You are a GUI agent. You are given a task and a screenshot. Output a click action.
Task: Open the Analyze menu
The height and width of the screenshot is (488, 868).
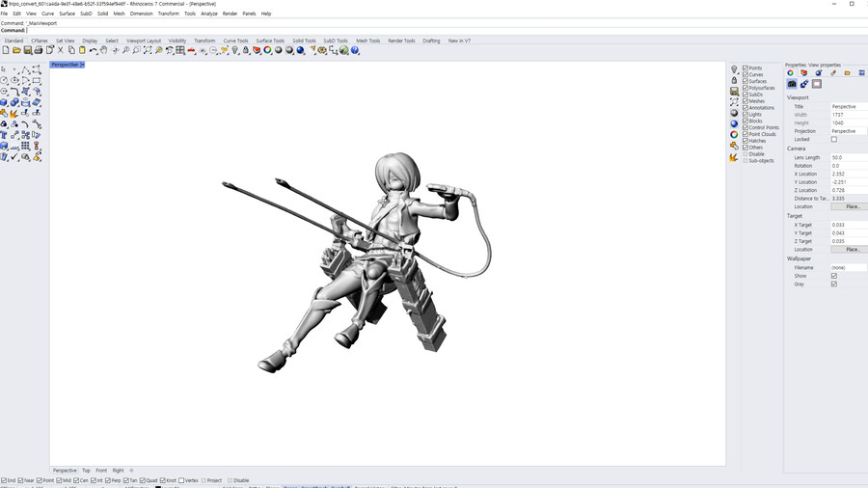[x=208, y=14]
